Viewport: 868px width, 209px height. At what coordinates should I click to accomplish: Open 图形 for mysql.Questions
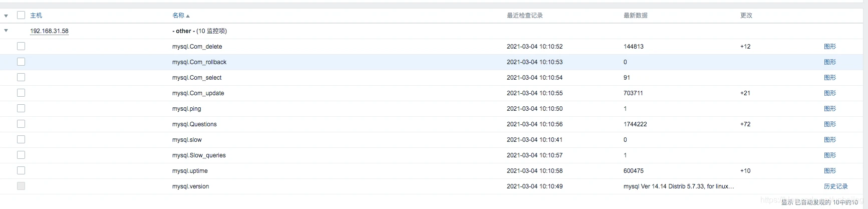pyautogui.click(x=830, y=124)
